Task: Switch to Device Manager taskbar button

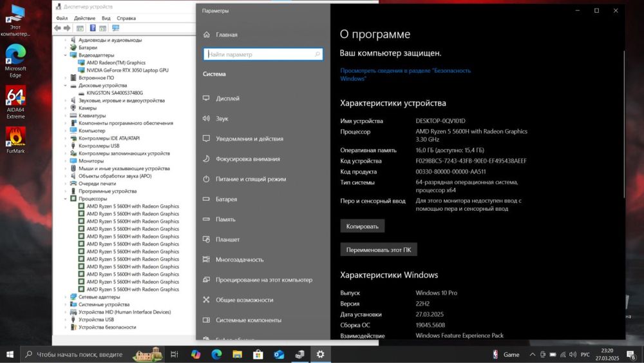Action: tap(300, 355)
